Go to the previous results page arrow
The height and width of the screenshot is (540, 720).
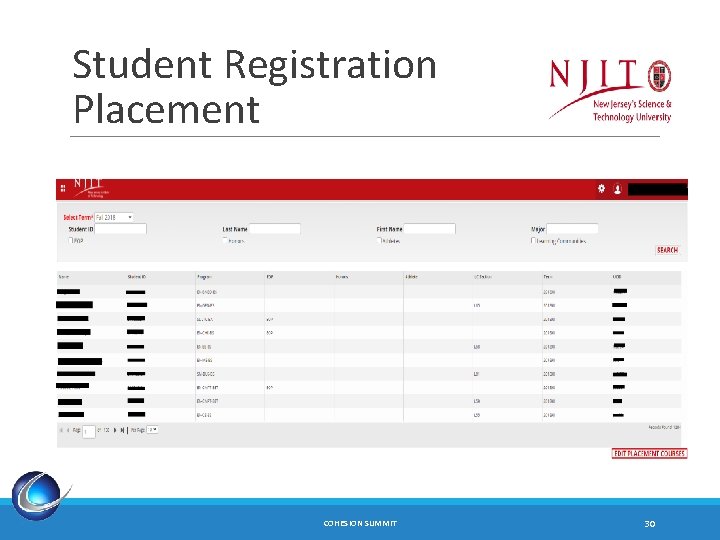pyautogui.click(x=68, y=430)
